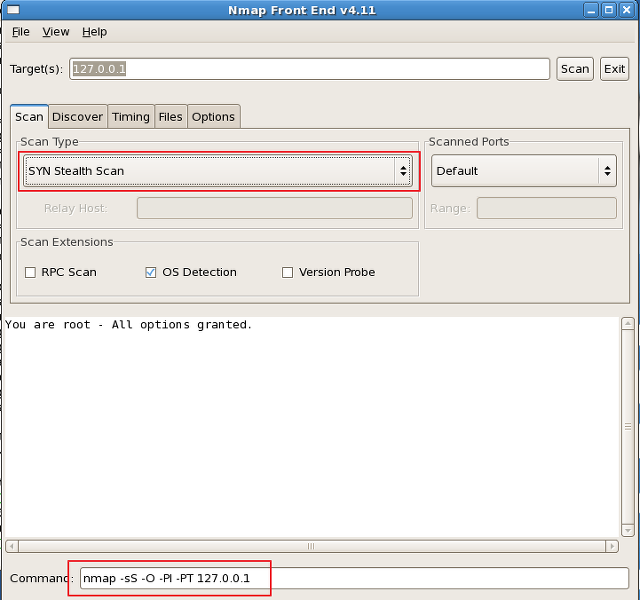The image size is (640, 600).
Task: Select the Scan tab
Action: (x=29, y=117)
